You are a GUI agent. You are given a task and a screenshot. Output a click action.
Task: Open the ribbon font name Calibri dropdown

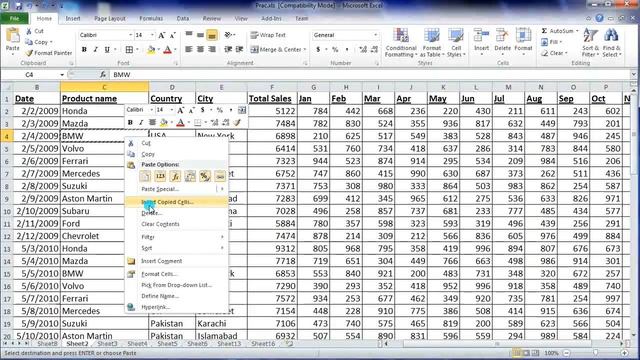pos(131,35)
